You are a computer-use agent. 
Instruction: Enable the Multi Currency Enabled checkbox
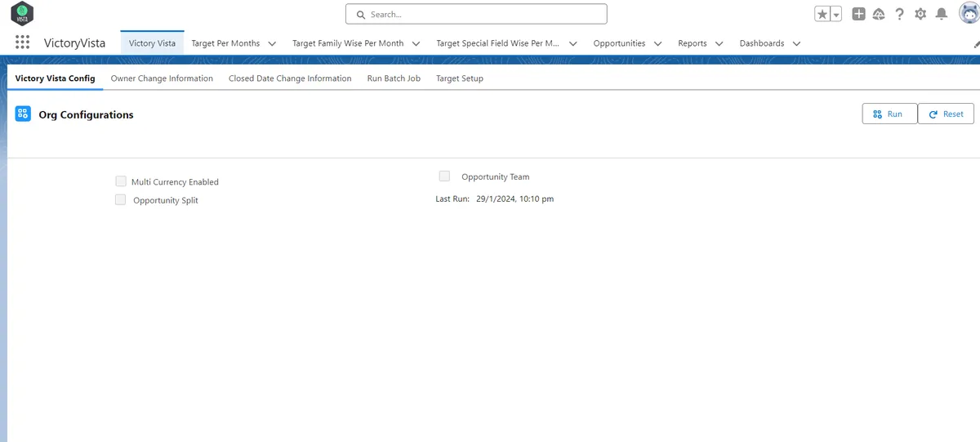(121, 181)
